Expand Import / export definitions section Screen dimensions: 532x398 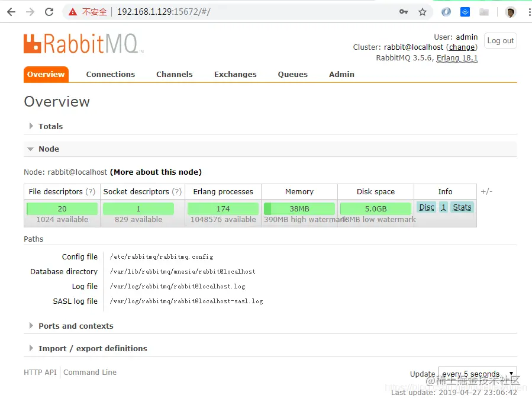[x=93, y=348]
